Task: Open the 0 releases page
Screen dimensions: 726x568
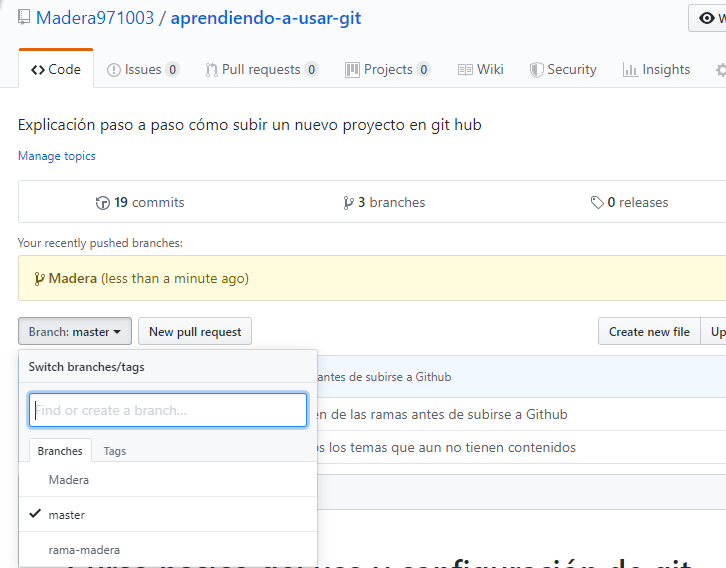Action: tap(629, 202)
